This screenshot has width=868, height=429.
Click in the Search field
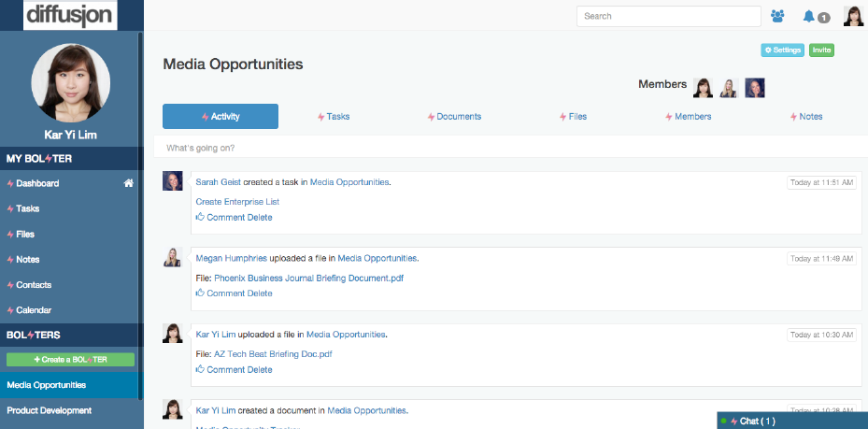pos(668,16)
